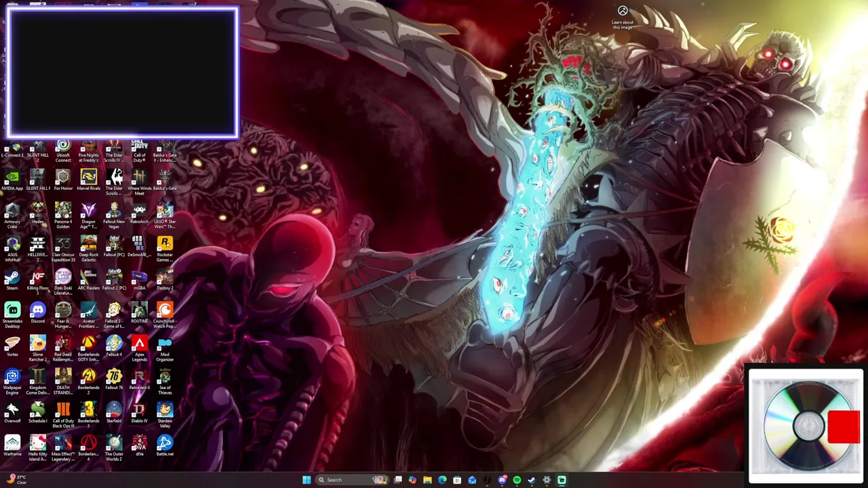Image resolution: width=868 pixels, height=488 pixels.
Task: Open Persona 4 Golden shortcut
Action: (x=63, y=216)
